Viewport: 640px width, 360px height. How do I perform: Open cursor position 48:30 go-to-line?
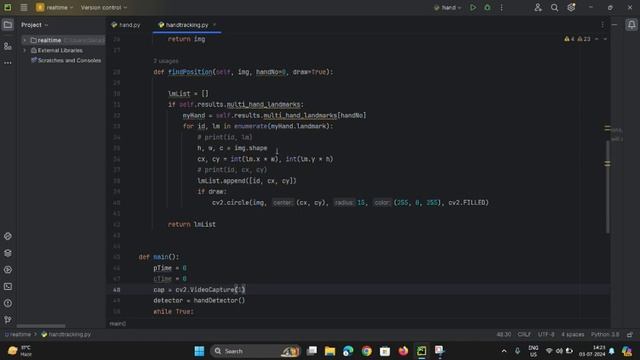point(504,335)
